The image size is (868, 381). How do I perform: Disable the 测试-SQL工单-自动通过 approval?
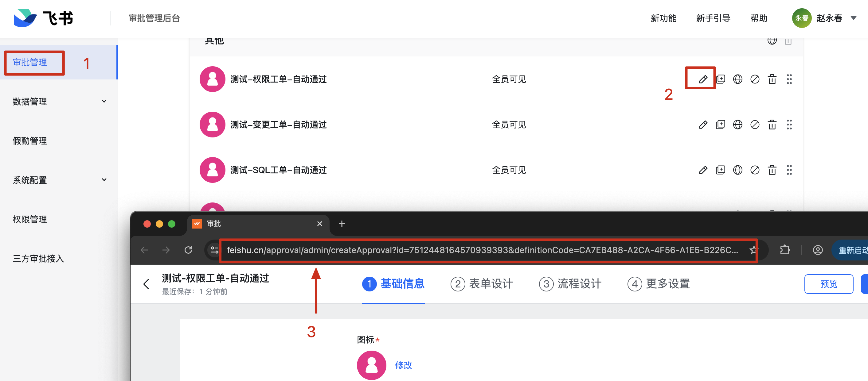tap(754, 170)
